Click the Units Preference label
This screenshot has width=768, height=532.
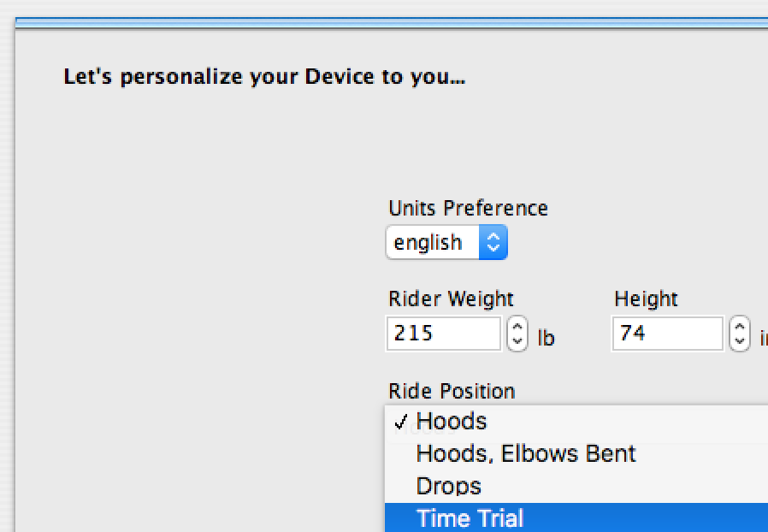click(x=468, y=209)
